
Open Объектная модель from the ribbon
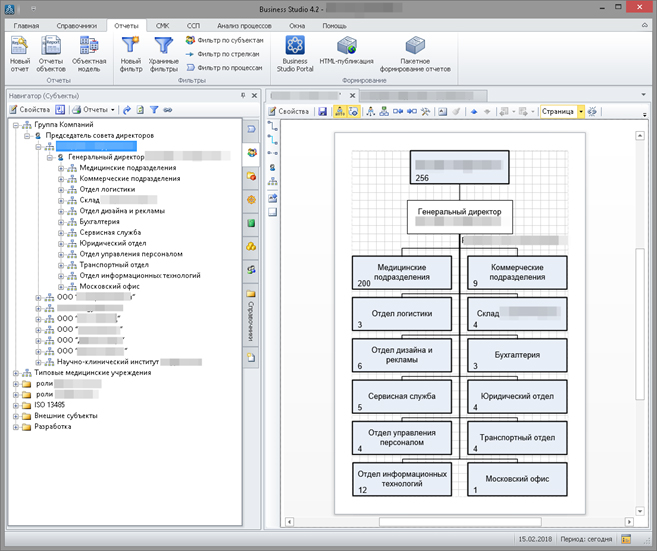click(88, 46)
